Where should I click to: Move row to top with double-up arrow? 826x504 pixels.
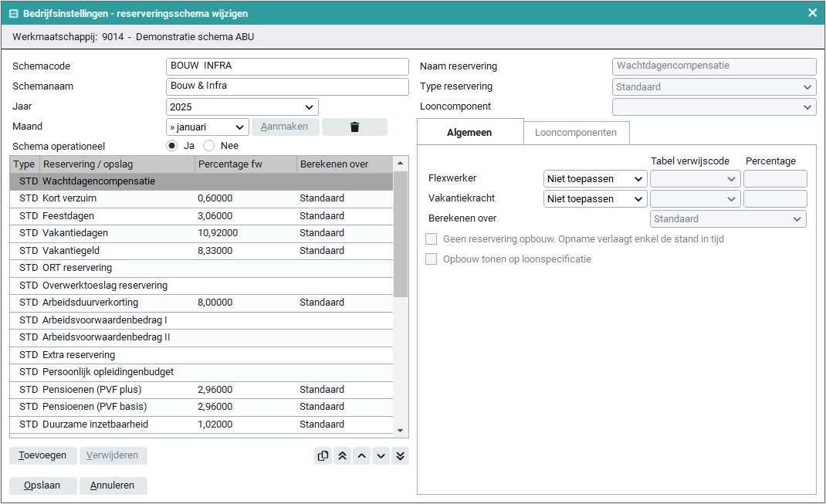coord(343,455)
